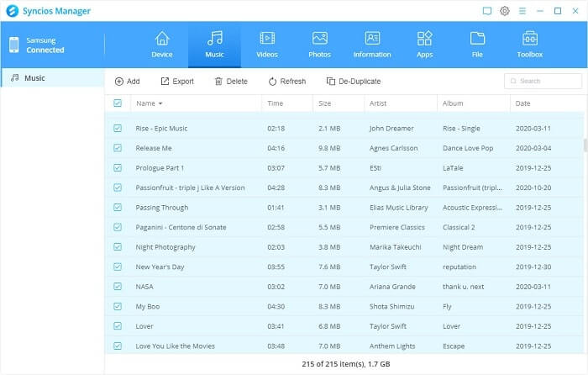Click the De-Duplicate button
Screen dimensions: 588x375
click(354, 81)
